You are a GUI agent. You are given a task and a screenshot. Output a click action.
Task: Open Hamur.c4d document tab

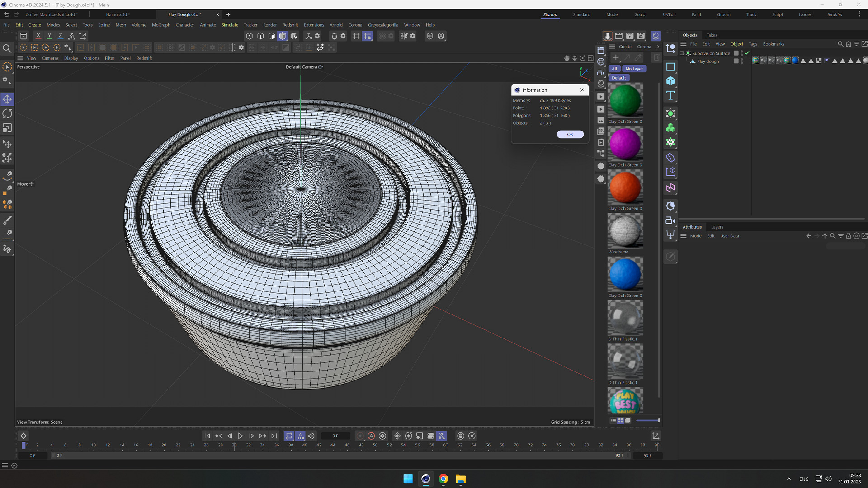point(118,14)
